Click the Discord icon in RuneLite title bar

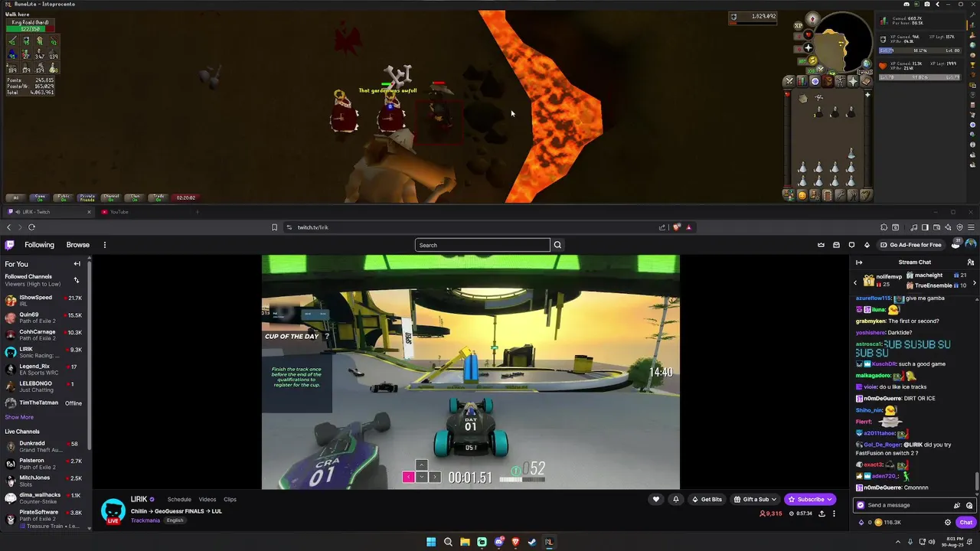click(x=906, y=4)
